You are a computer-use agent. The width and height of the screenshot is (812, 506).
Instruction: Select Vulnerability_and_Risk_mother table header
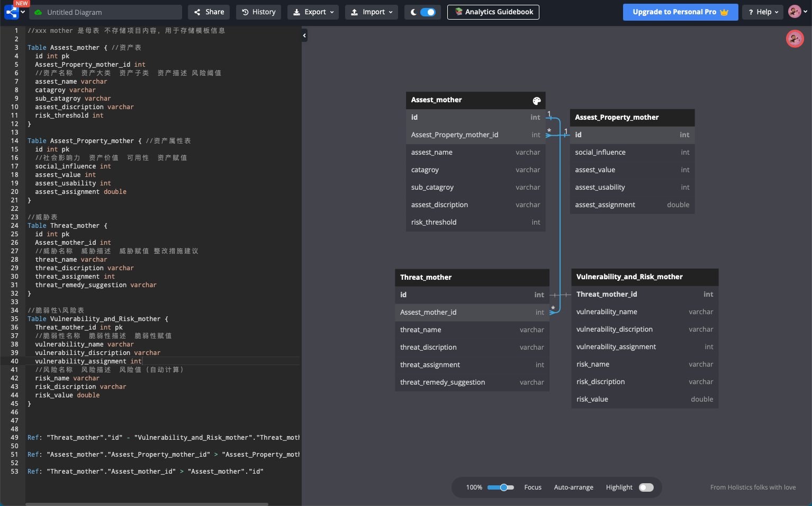tap(644, 277)
